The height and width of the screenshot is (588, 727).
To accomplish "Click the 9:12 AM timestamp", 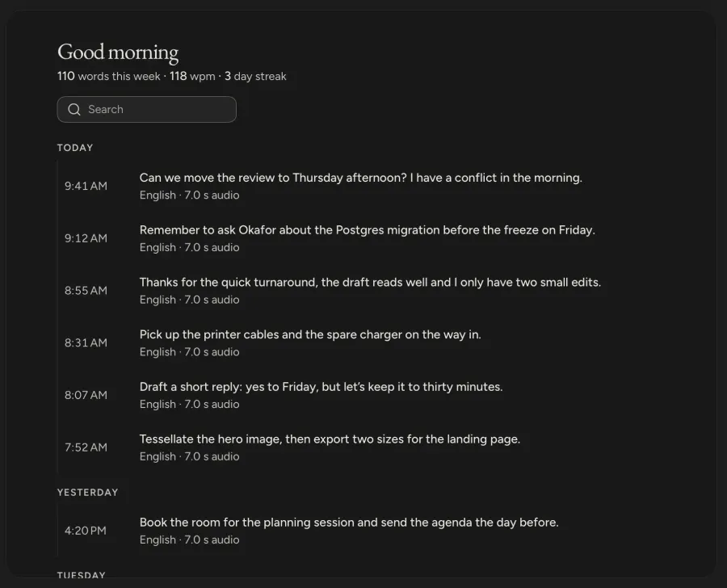I will [86, 238].
